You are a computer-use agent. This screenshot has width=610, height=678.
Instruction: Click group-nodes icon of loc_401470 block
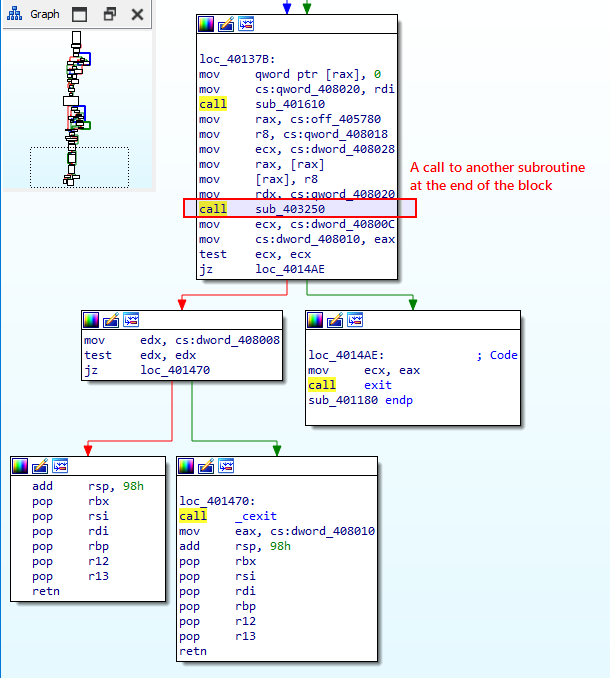226,467
